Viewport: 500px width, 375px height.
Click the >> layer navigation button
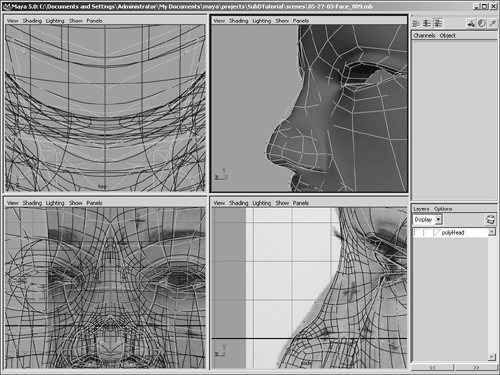point(476,367)
